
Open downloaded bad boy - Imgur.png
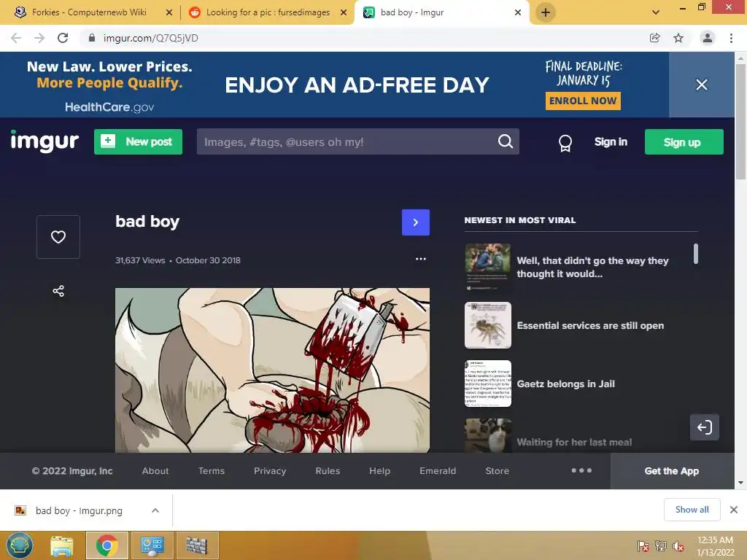point(79,510)
